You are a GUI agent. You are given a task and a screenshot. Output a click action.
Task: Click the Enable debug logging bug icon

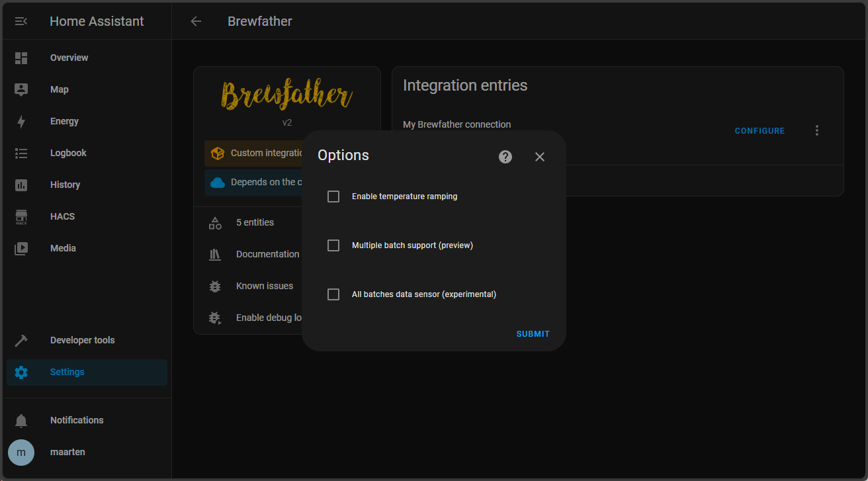tap(215, 318)
